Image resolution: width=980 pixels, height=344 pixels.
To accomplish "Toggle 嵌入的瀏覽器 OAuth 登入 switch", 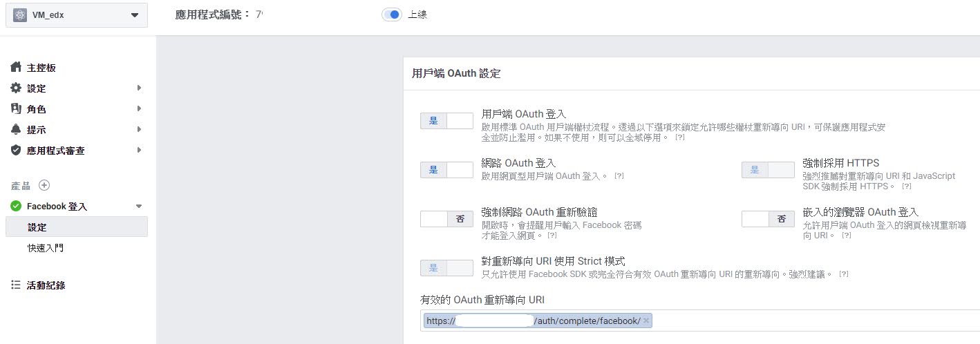I will tap(768, 219).
